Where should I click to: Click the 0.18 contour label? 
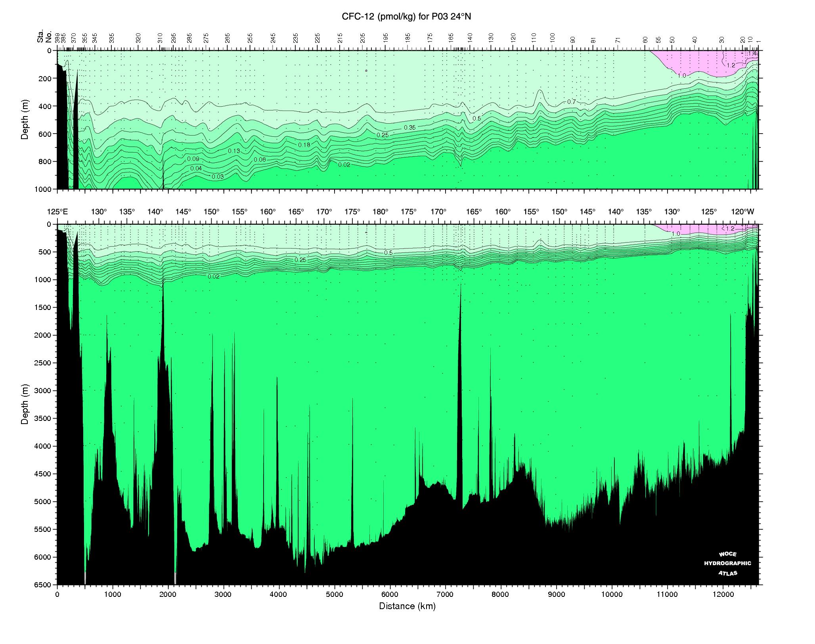click(304, 145)
